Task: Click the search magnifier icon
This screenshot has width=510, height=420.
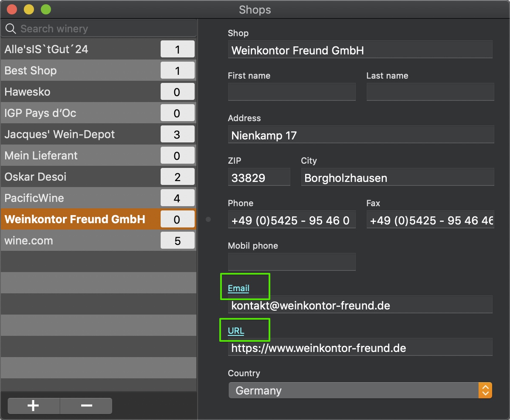Action: [x=11, y=29]
